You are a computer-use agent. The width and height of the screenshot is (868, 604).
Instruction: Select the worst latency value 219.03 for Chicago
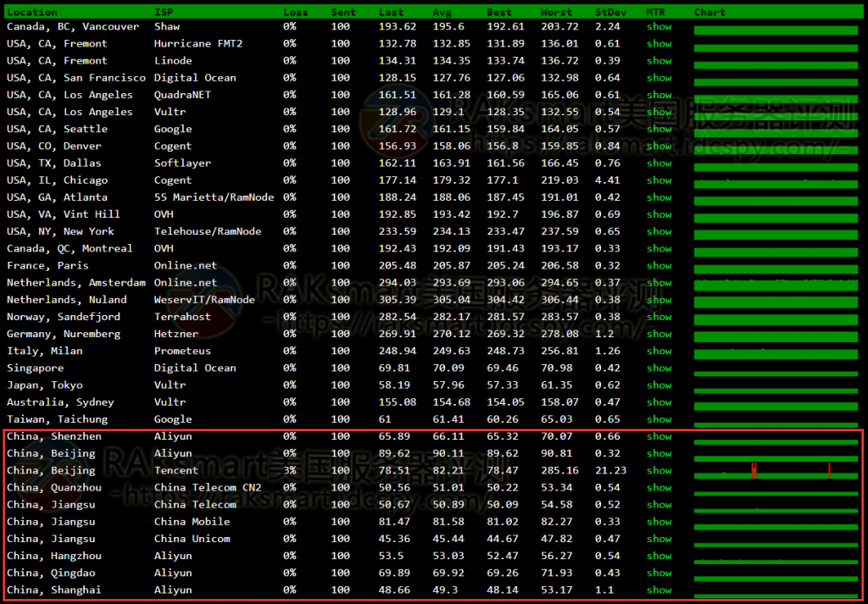(559, 180)
